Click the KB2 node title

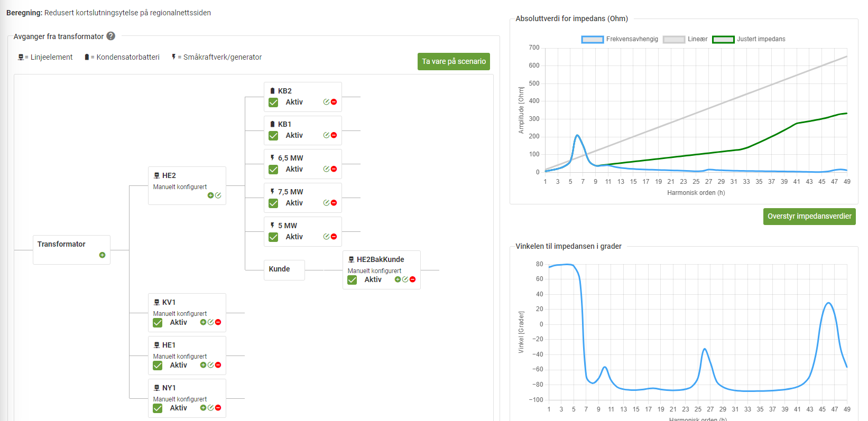click(x=284, y=91)
